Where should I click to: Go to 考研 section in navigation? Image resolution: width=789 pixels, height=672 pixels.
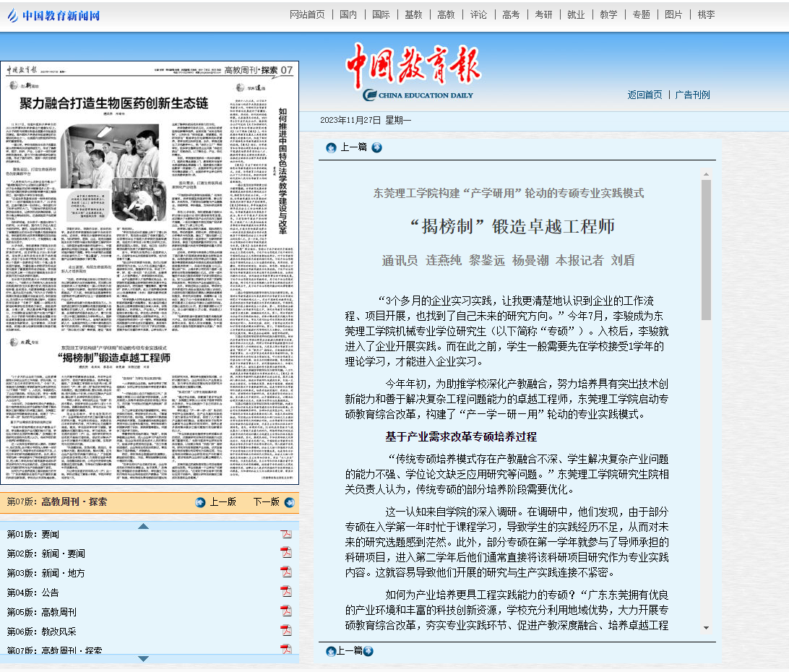pyautogui.click(x=543, y=14)
